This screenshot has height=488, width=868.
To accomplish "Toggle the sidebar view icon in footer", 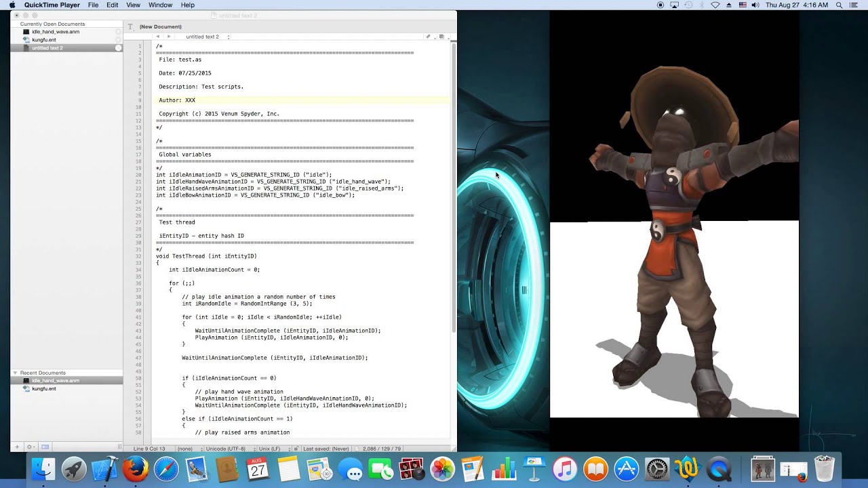I will point(45,447).
